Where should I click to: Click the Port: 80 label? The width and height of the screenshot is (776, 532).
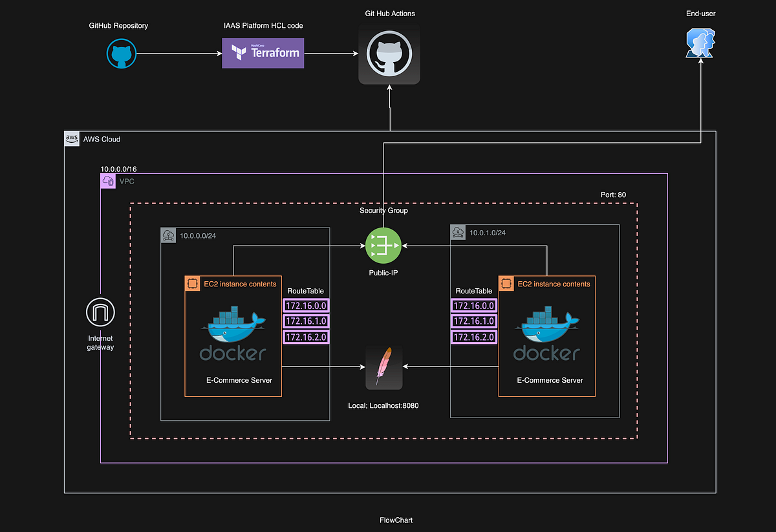pyautogui.click(x=612, y=194)
